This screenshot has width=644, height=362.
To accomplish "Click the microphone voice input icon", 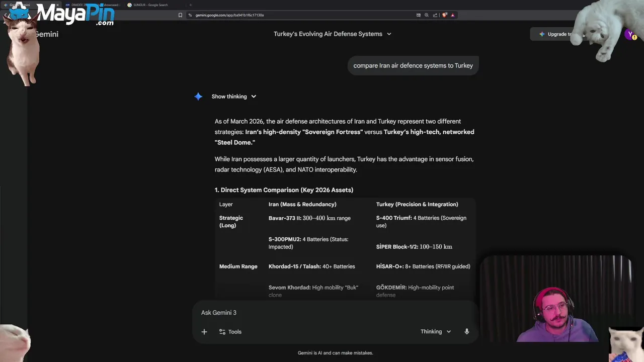I will 467,332.
